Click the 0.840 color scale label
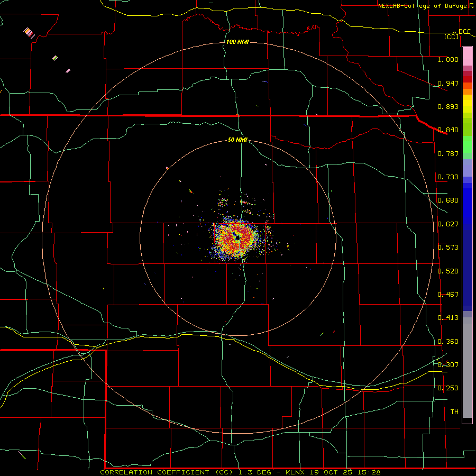The height and width of the screenshot is (476, 476). [448, 130]
